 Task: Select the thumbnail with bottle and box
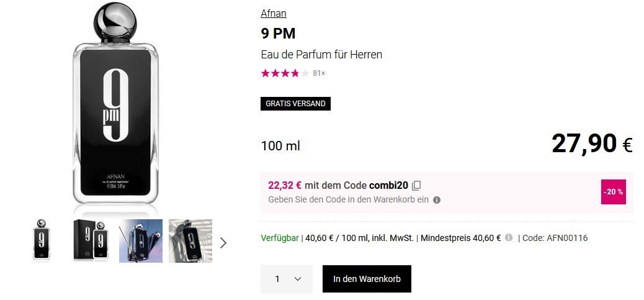tap(91, 240)
